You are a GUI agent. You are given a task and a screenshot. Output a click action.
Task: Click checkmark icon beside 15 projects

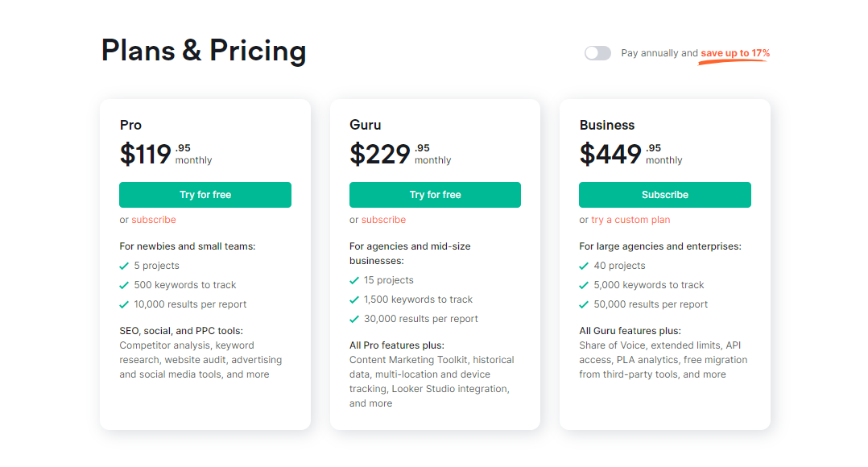coord(354,280)
